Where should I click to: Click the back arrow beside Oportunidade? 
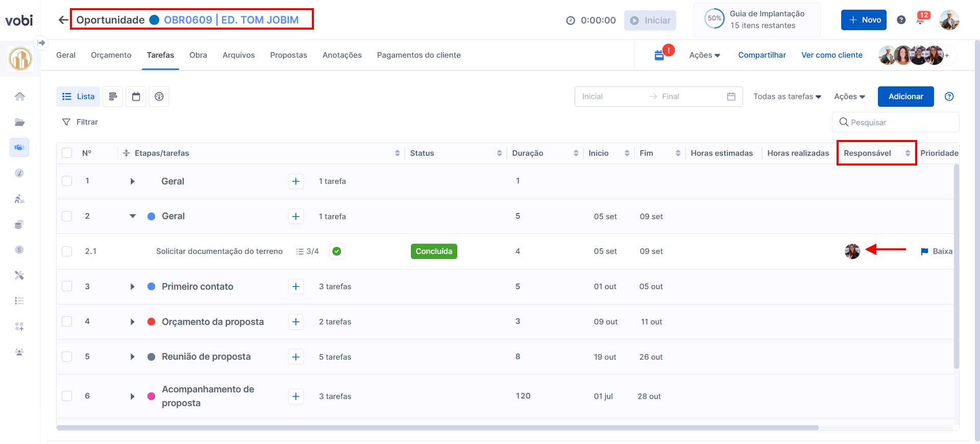coord(63,20)
